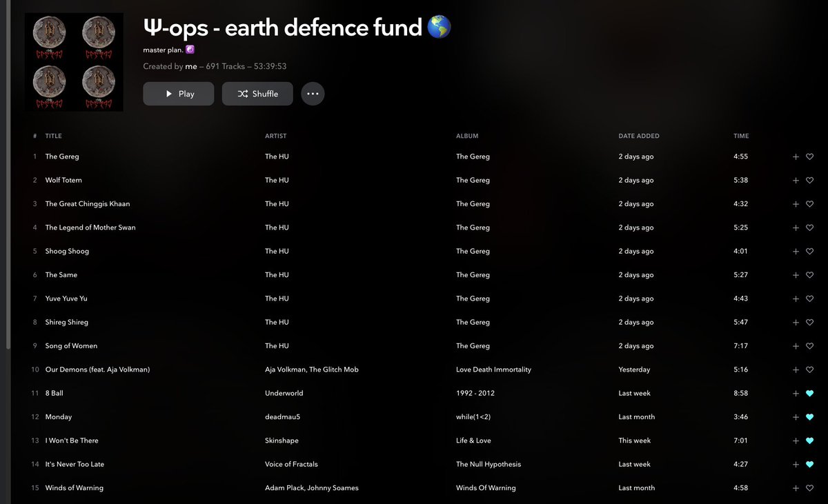Image resolution: width=828 pixels, height=504 pixels.
Task: Add Shoog Shoog using plus icon
Action: pyautogui.click(x=796, y=251)
